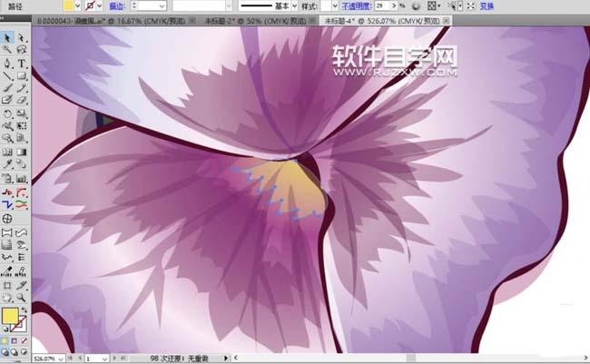
Task: Expand the opacity slider arrow
Action: tap(394, 6)
